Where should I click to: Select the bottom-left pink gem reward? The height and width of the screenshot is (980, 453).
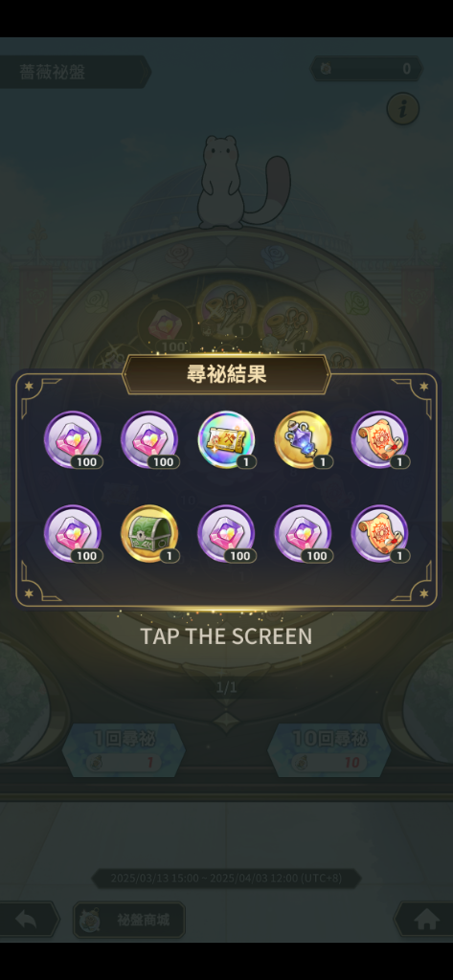tap(73, 534)
